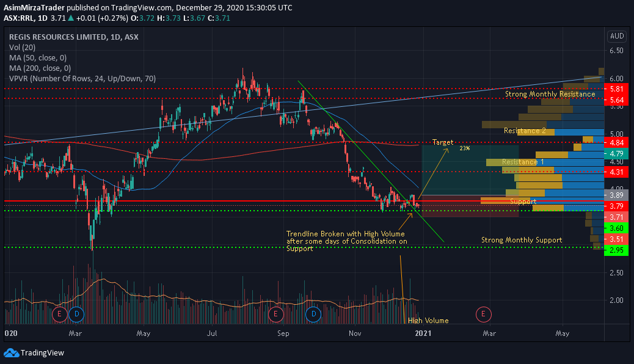
Task: Select the 4.79 teal price label
Action: 616,154
